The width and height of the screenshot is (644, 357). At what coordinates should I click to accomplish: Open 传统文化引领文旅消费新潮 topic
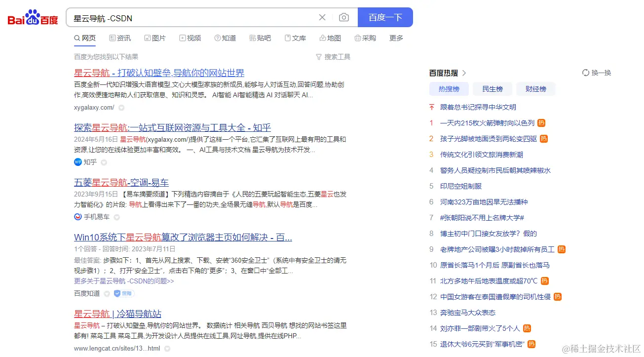(482, 155)
